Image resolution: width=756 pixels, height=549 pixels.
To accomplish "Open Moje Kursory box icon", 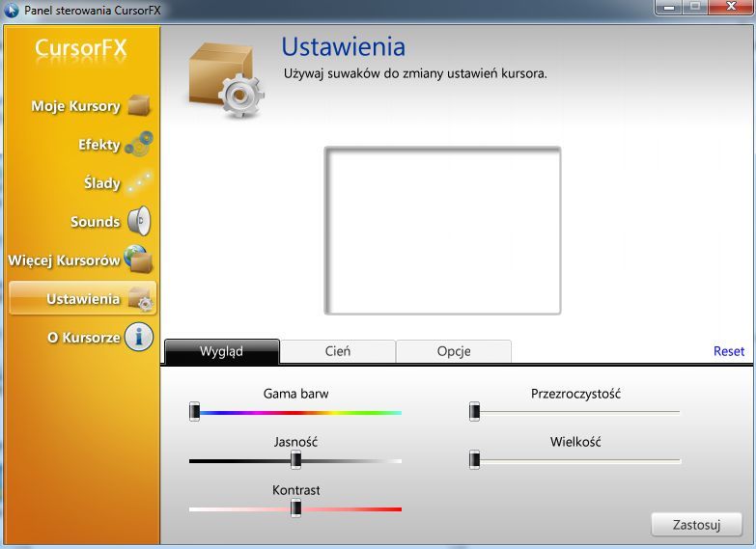I will click(x=139, y=105).
